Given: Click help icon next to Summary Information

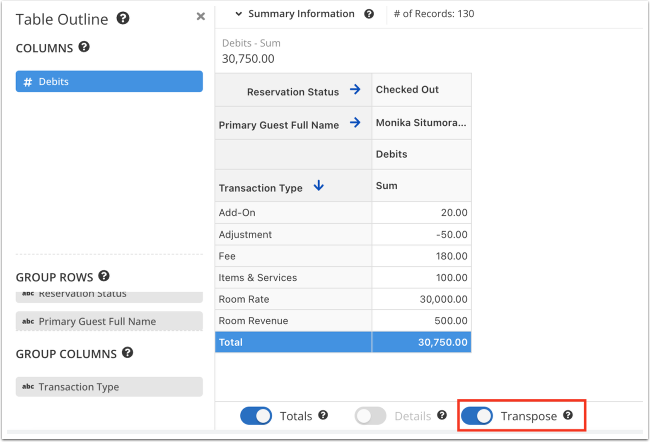Looking at the screenshot, I should [369, 14].
